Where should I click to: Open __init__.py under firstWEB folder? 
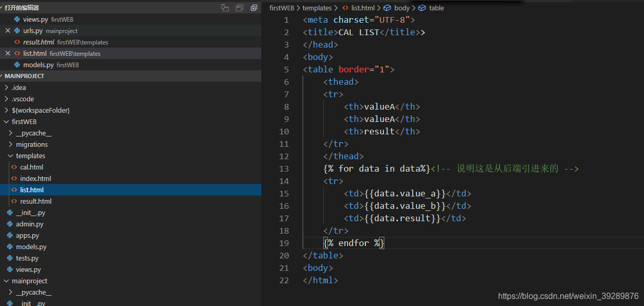coord(130,212)
